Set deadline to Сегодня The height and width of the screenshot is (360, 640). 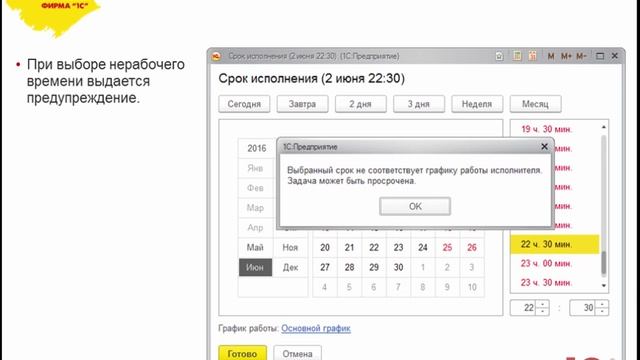coord(244,104)
